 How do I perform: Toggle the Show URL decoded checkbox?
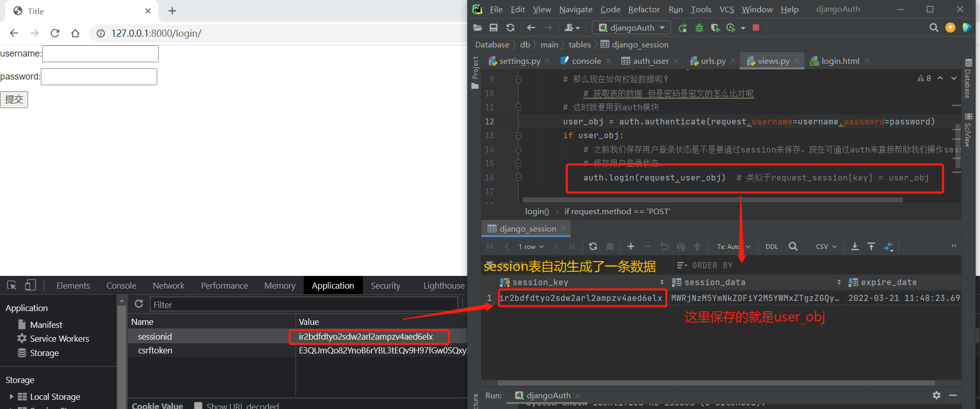point(198,405)
